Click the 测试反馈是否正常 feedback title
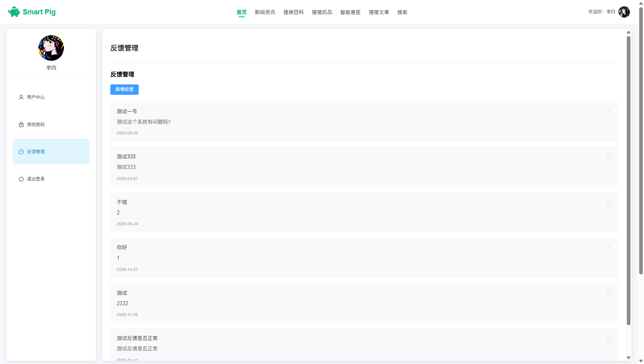Viewport: 644px width, 364px height. pyautogui.click(x=137, y=338)
